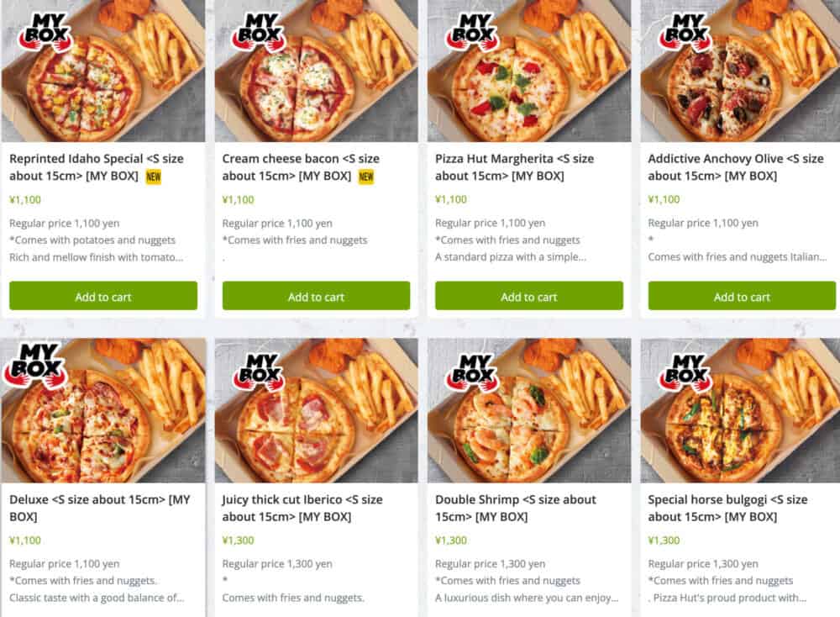Open Deluxe MY BOX pizza photo
The image size is (840, 617).
102,410
